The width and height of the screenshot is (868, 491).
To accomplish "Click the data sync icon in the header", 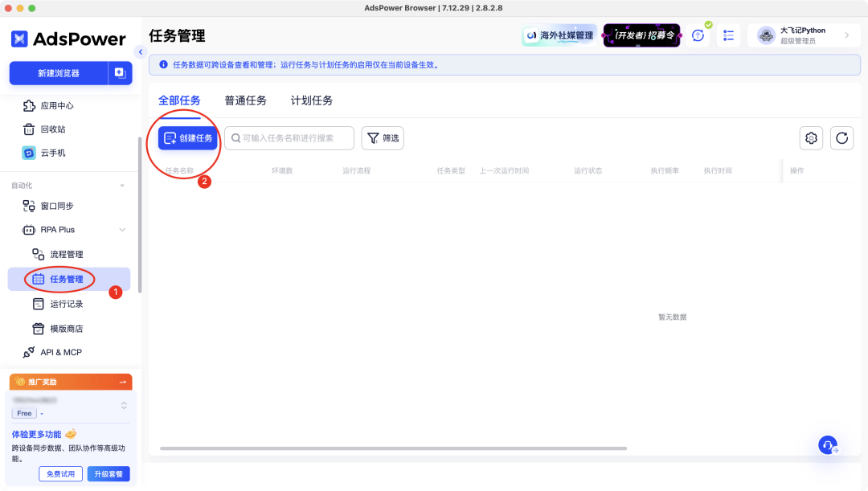I will 698,35.
